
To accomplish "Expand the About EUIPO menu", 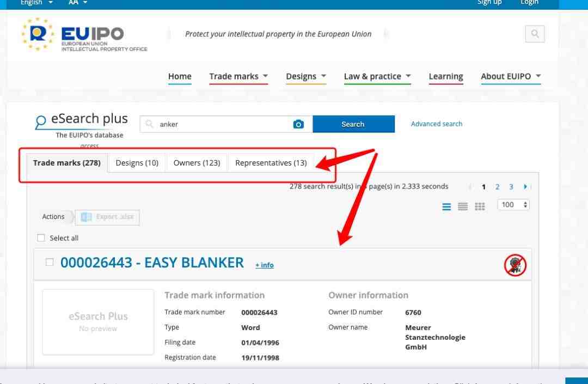I will [x=511, y=76].
